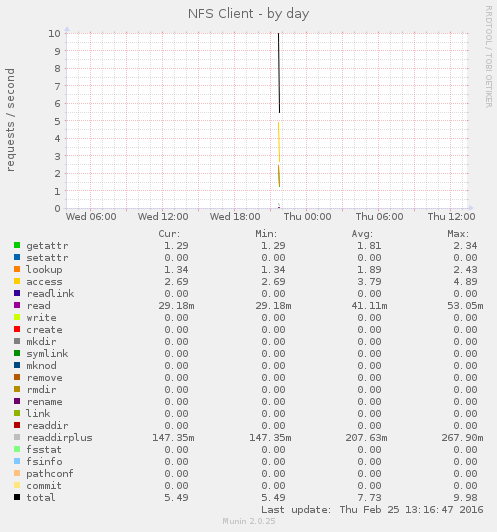The width and height of the screenshot is (497, 532).
Task: Click the 'Last update' timestamp text
Action: [372, 510]
